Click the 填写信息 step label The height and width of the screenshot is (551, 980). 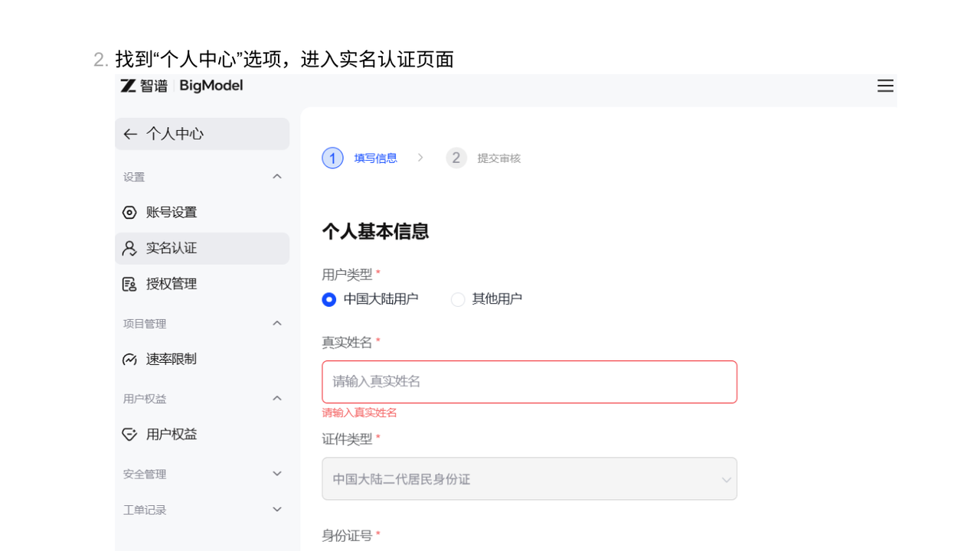click(x=375, y=158)
